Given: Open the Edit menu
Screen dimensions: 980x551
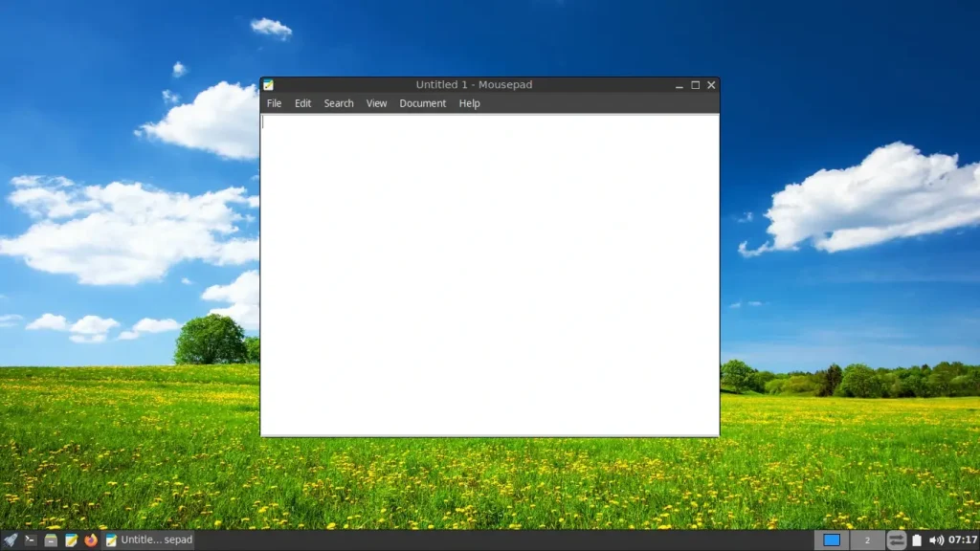Looking at the screenshot, I should (302, 103).
